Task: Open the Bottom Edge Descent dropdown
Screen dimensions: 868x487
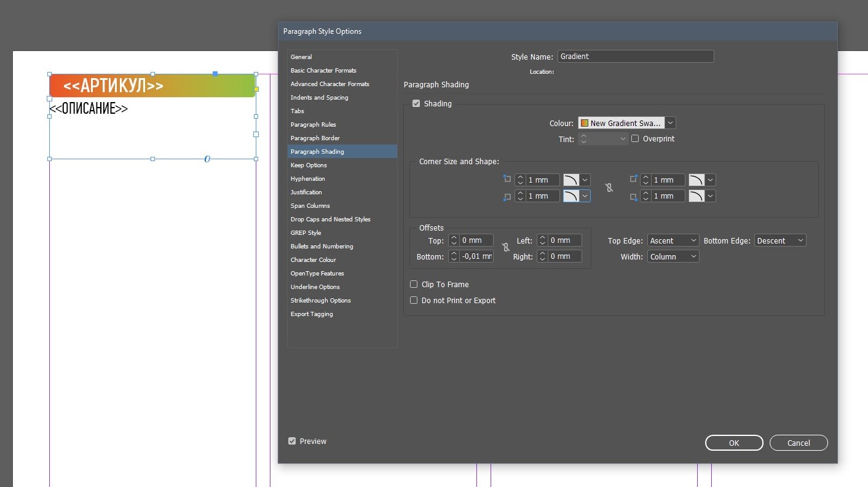Action: (780, 240)
